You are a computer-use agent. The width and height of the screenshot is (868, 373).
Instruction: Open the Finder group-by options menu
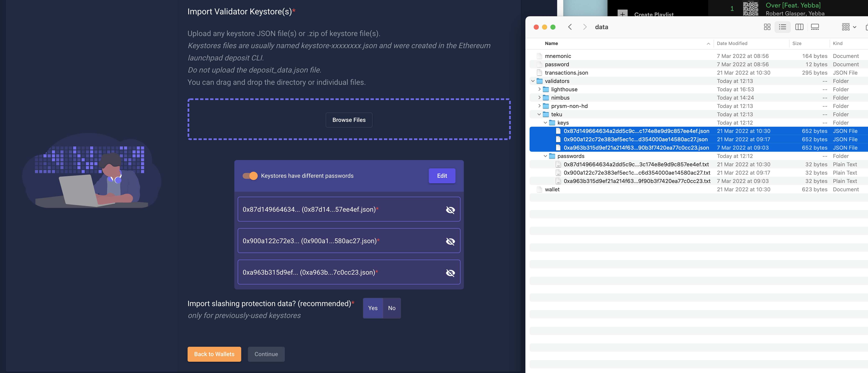coord(849,27)
